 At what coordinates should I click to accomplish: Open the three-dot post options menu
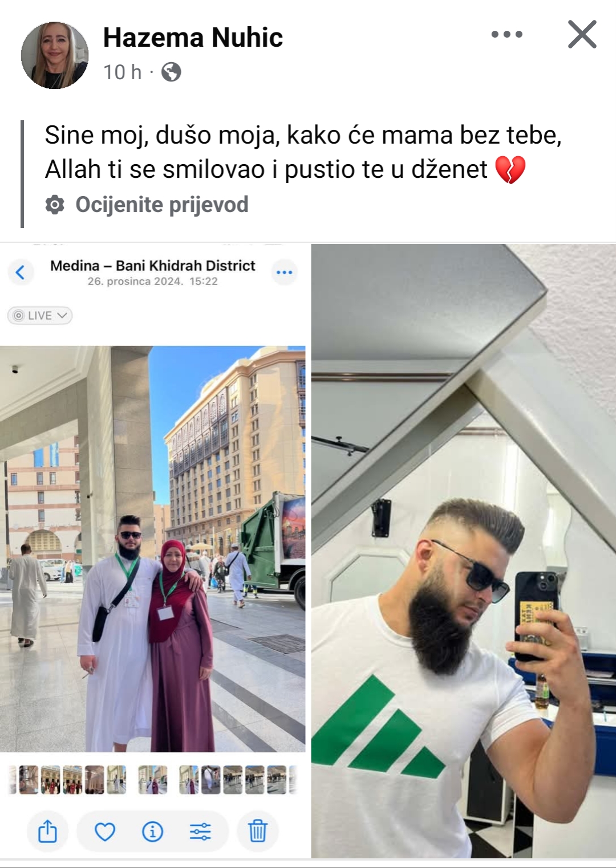click(506, 34)
